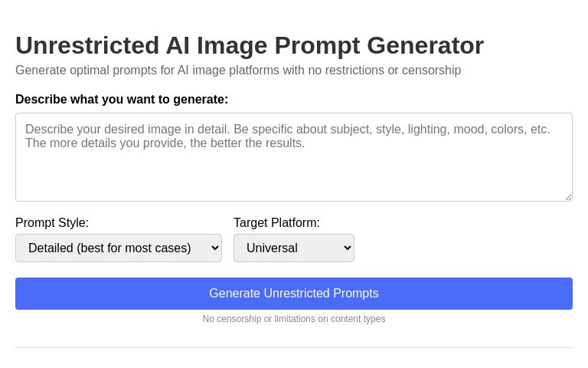The height and width of the screenshot is (368, 588).
Task: Click the 'Detailed (best for most cases)' selected value
Action: point(109,248)
